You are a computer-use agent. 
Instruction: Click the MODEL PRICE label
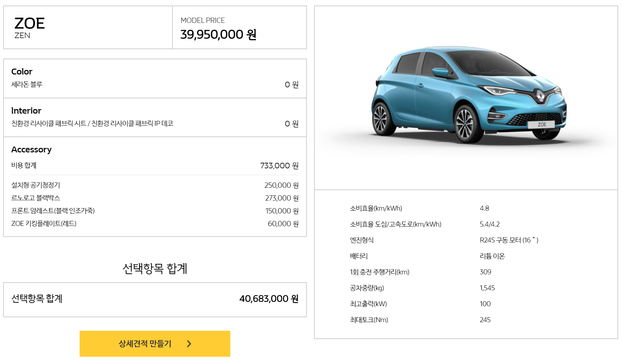click(x=203, y=20)
